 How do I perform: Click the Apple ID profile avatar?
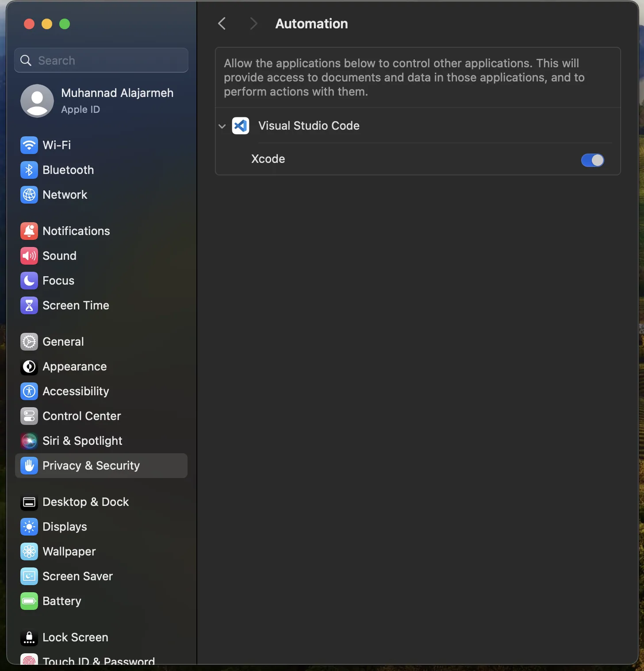(x=37, y=101)
